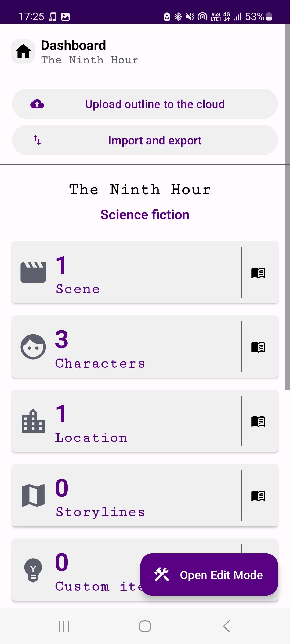Tap the map Storylines icon
290x644 pixels.
click(x=33, y=495)
